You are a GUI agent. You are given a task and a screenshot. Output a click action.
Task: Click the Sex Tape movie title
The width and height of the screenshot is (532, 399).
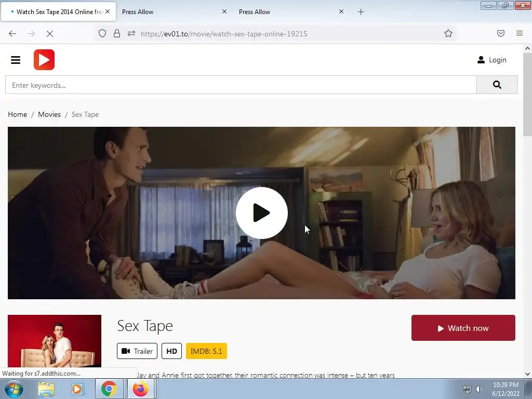pyautogui.click(x=145, y=326)
